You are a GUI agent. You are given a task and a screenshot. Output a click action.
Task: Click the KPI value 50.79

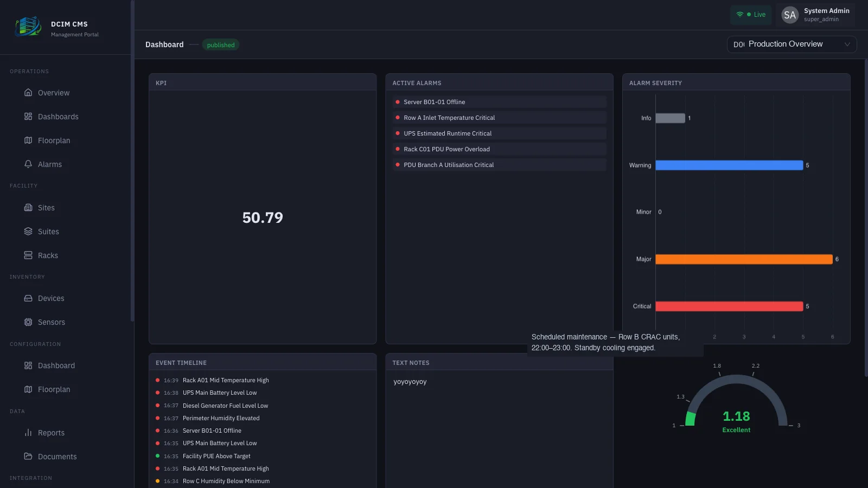pos(263,217)
